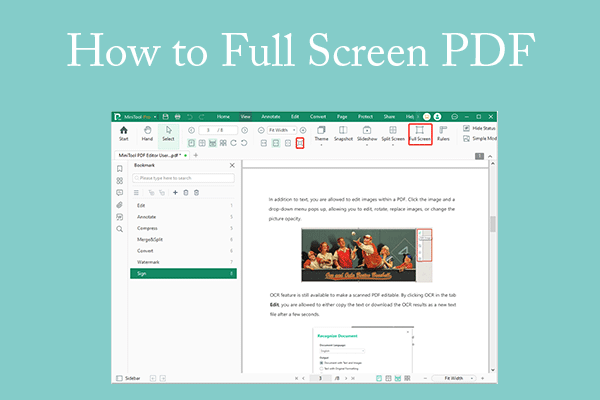Click the small full-screen icon in toolbar row
Viewport: 600px width, 400px height.
(300, 143)
